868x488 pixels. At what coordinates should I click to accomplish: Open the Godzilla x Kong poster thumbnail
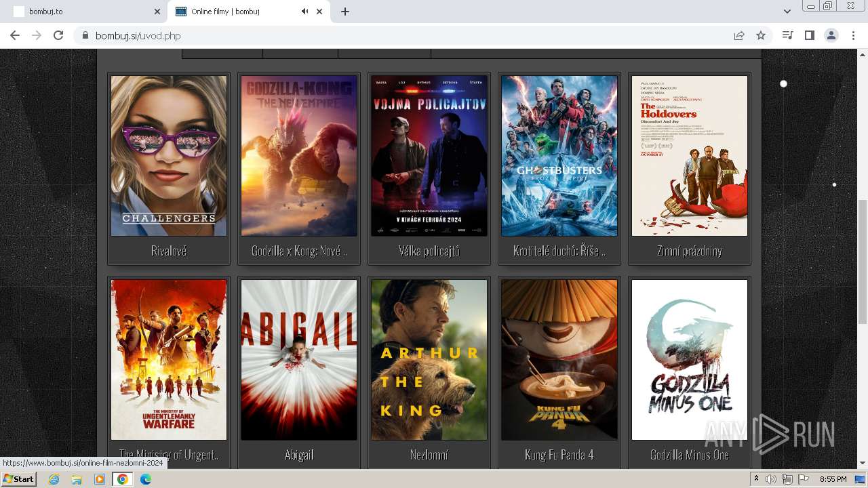(x=299, y=156)
